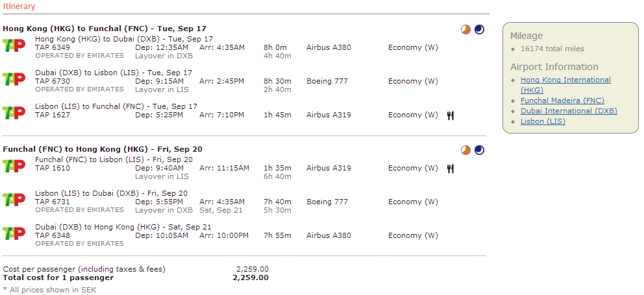This screenshot has width=644, height=295.
Task: Click the orange daytime icon for the outbound trip
Action: point(465,29)
